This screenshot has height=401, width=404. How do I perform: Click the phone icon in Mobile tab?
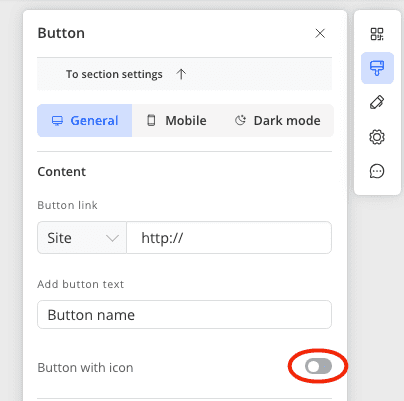pyautogui.click(x=151, y=120)
